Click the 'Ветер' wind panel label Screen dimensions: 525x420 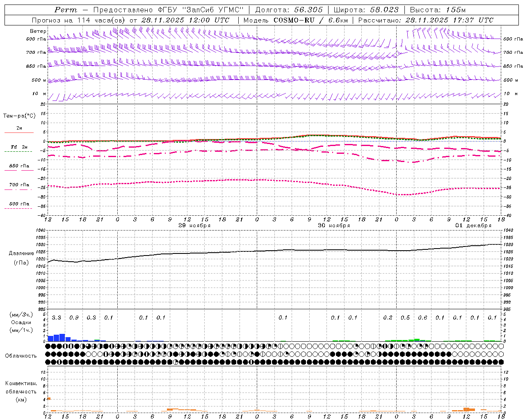38,31
